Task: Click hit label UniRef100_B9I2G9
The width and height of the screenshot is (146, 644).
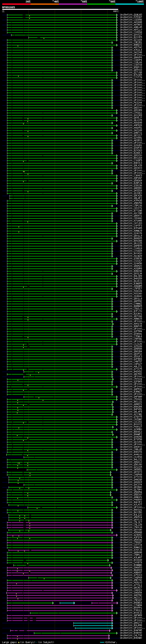Action: tap(131, 158)
